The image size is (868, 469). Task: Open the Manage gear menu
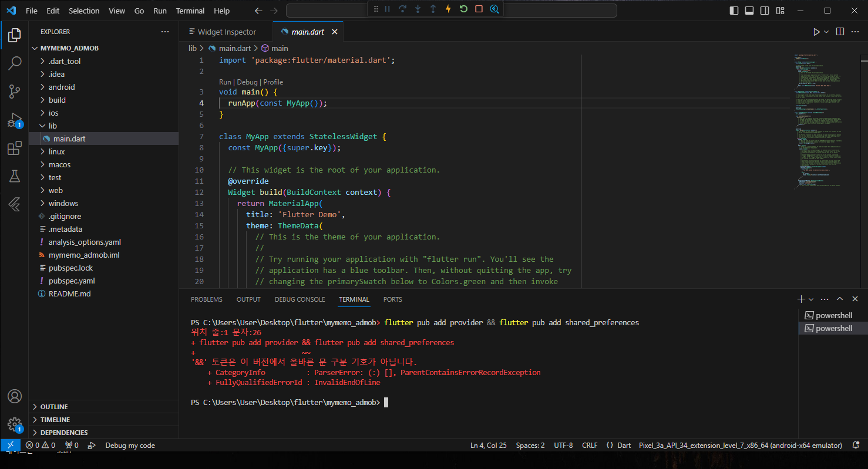pos(15,424)
